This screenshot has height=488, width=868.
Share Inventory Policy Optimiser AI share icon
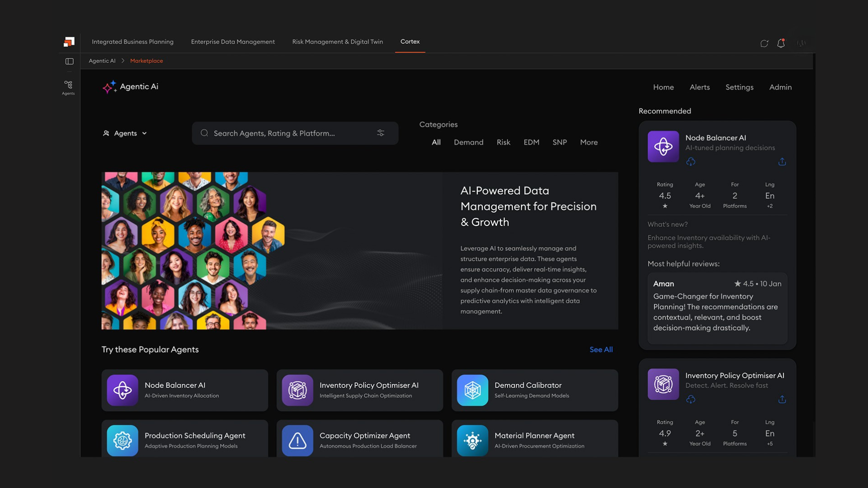782,399
